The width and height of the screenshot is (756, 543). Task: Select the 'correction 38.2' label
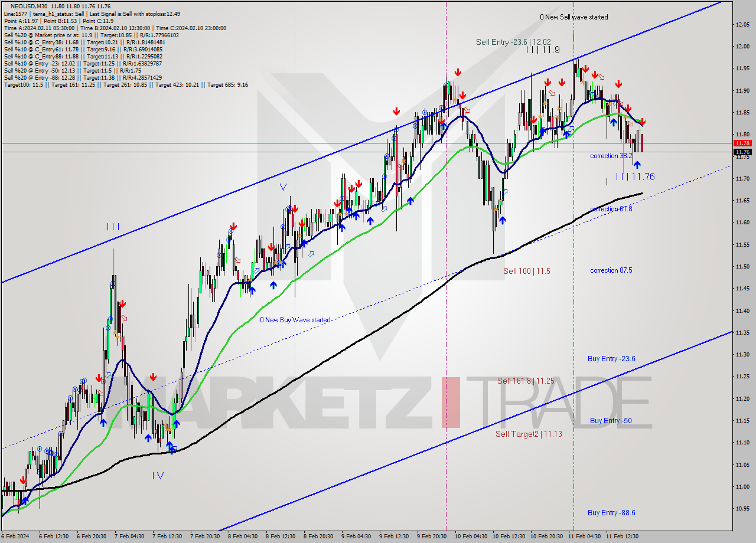coord(611,156)
